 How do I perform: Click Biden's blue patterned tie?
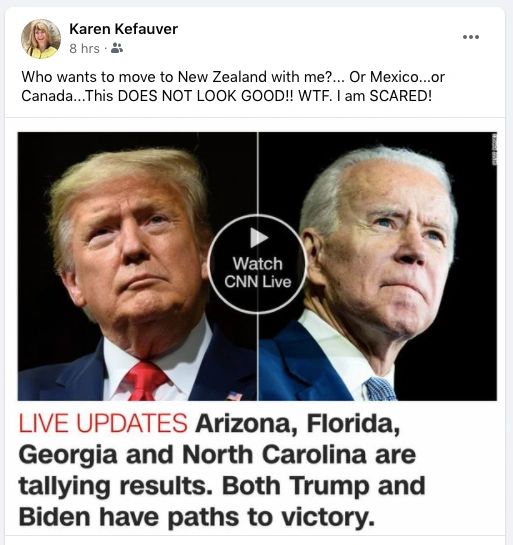(x=380, y=389)
